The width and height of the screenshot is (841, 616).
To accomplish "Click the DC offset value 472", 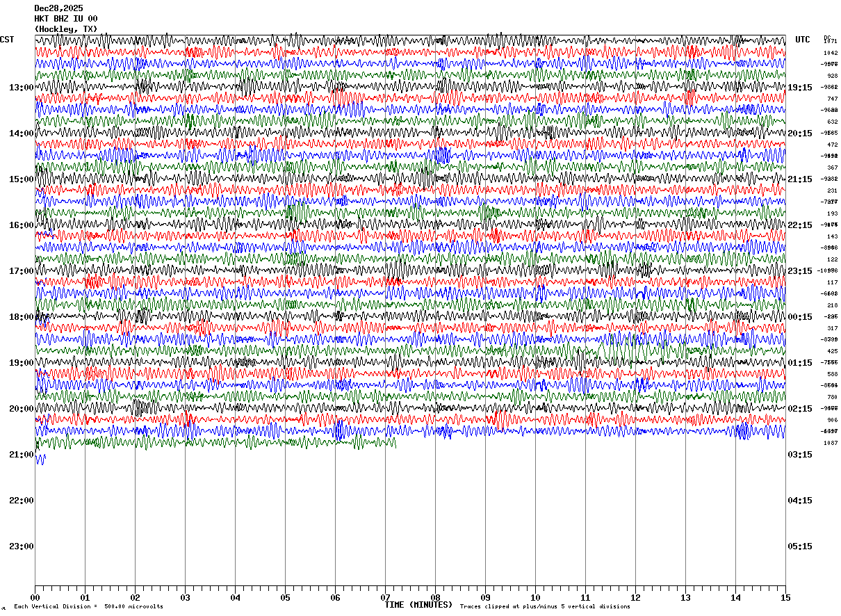I will tap(832, 145).
